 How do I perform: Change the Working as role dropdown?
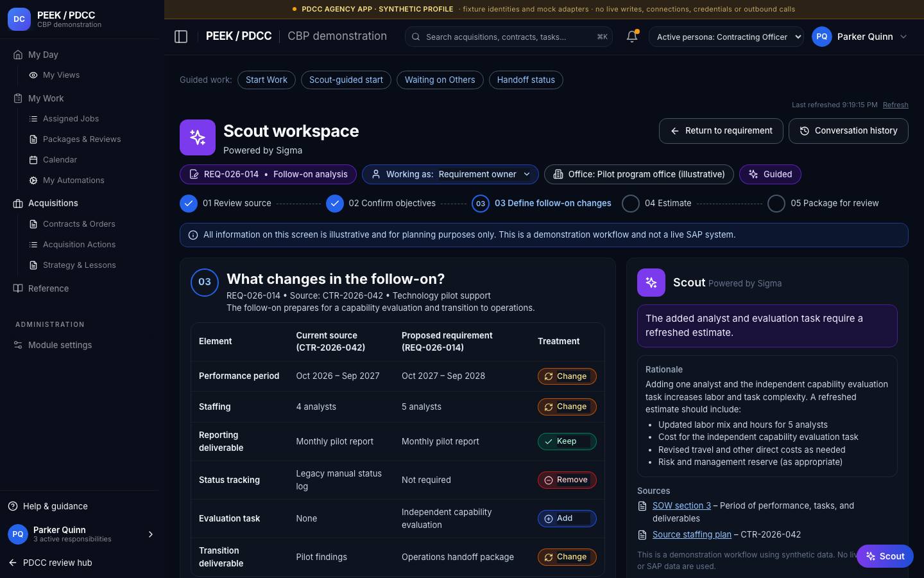point(450,174)
